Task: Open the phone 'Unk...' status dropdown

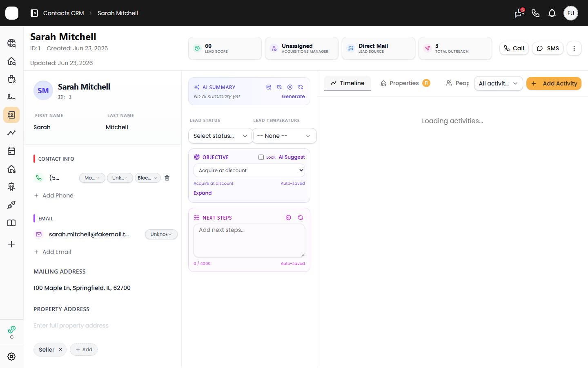Action: (120, 178)
